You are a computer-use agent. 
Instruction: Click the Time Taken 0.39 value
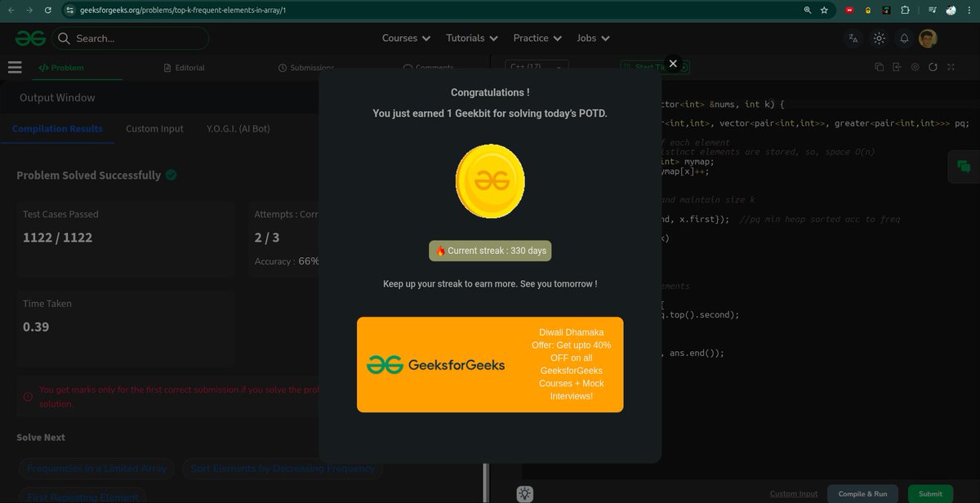pos(36,327)
